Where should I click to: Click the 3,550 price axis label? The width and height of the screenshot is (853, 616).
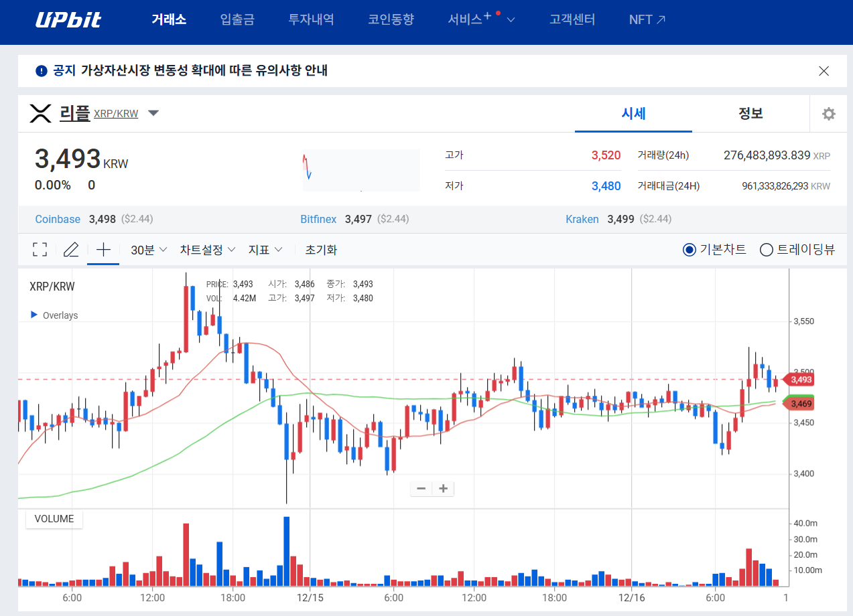(x=803, y=321)
